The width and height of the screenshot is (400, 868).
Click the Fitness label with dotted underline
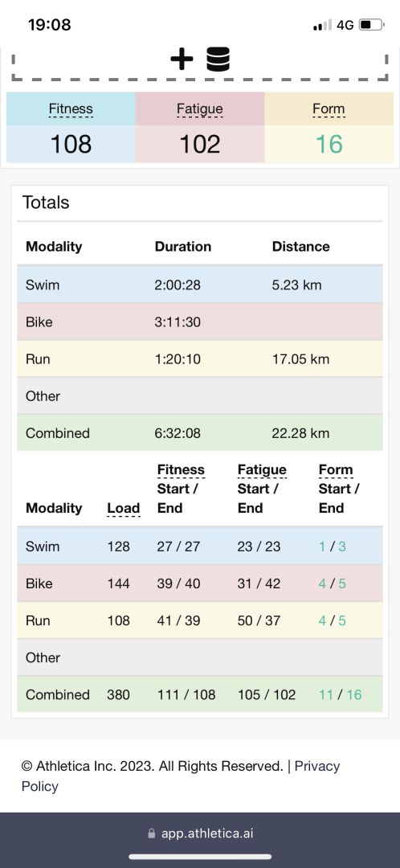pos(71,109)
